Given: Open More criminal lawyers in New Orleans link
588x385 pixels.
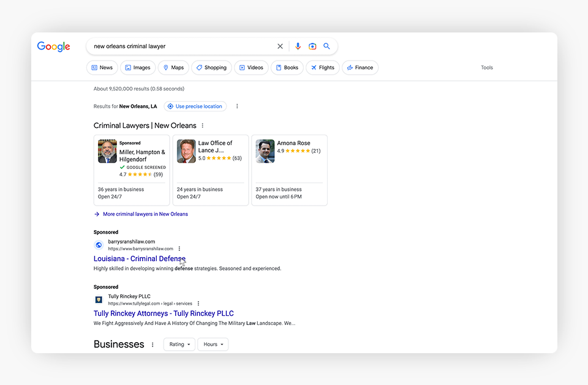Looking at the screenshot, I should coord(145,214).
